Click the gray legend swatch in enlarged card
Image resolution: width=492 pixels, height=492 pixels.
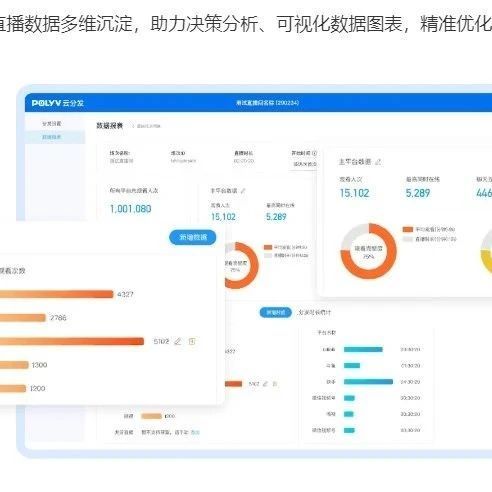(x=408, y=239)
